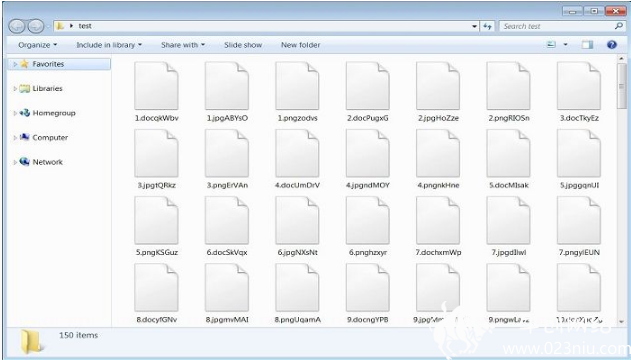This screenshot has width=631, height=360.
Task: Change view using the views icon
Action: 551,45
